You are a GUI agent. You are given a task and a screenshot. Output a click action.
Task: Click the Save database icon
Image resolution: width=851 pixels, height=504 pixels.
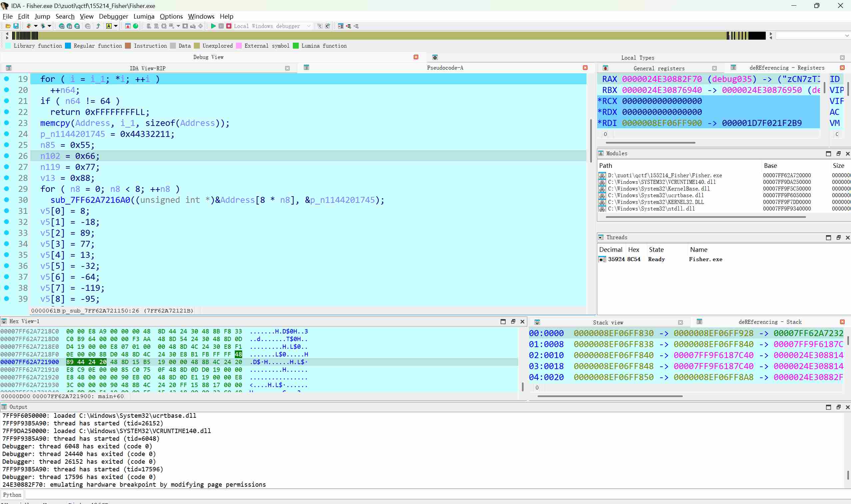coord(16,26)
